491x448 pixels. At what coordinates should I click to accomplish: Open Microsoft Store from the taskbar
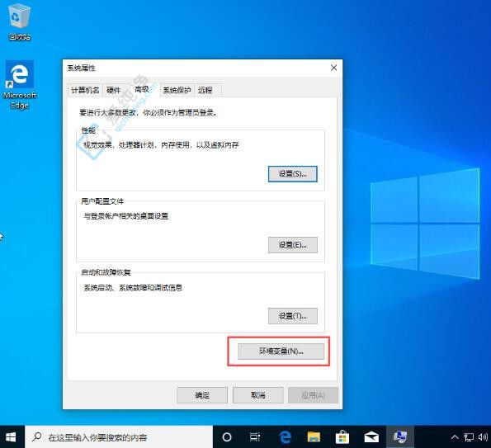[x=342, y=437]
